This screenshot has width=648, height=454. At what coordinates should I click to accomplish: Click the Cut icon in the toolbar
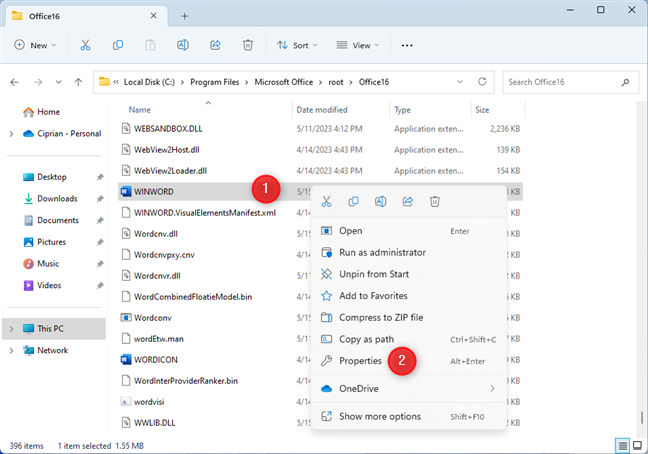(x=85, y=45)
